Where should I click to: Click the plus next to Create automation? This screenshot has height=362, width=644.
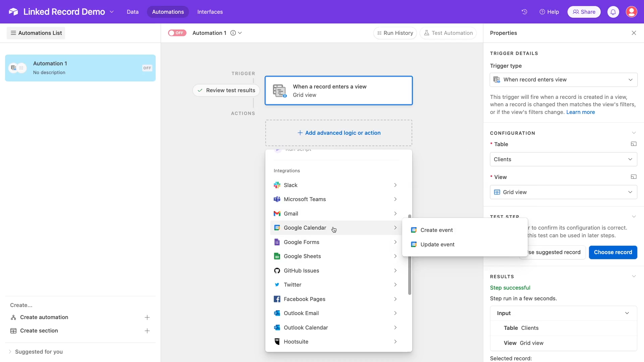click(x=147, y=317)
